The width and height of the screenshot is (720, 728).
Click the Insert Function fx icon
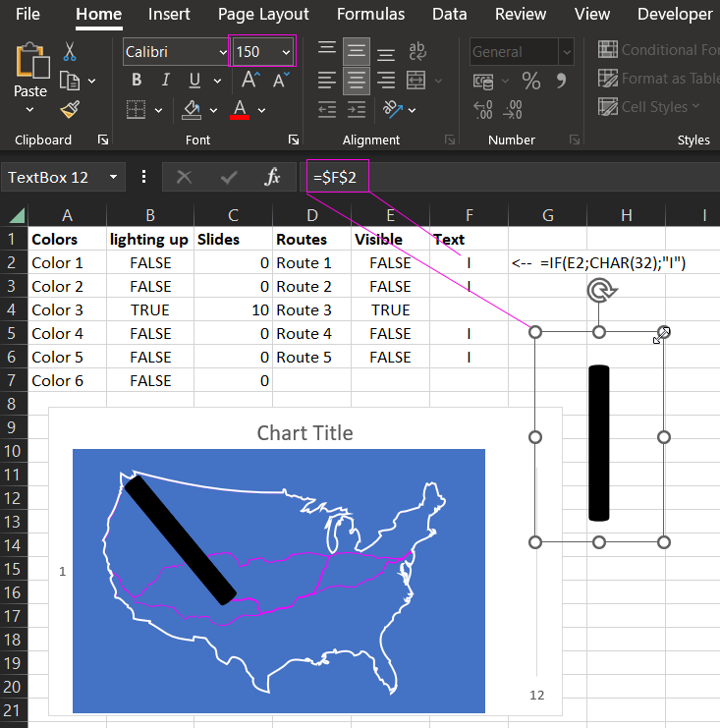point(273,177)
